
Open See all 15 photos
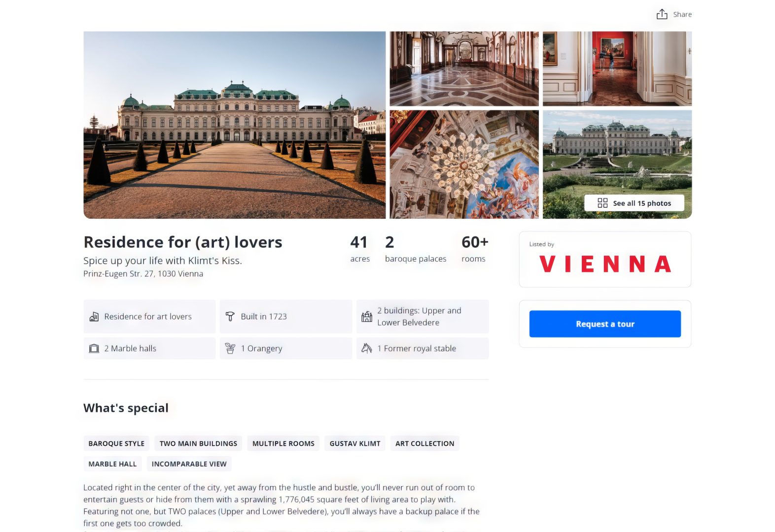[641, 203]
